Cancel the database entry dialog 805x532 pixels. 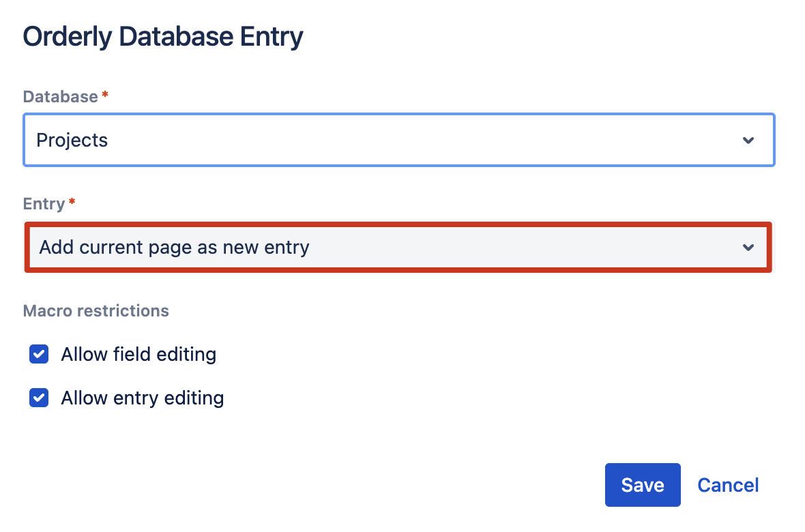(x=728, y=484)
